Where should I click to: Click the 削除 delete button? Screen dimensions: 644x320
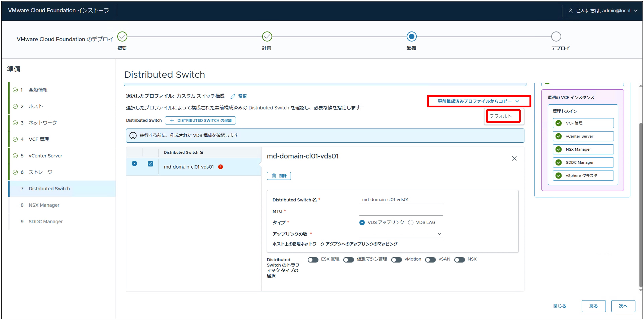pos(279,176)
